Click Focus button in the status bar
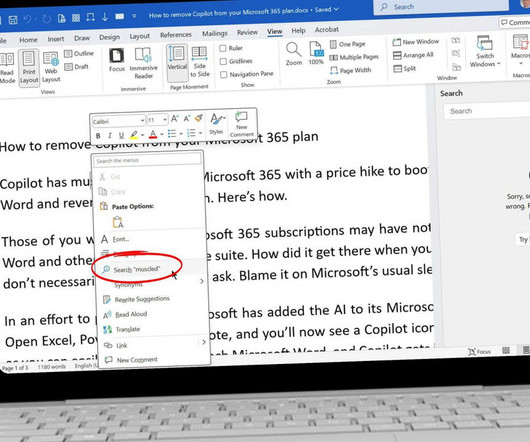530x442 pixels. pyautogui.click(x=479, y=352)
